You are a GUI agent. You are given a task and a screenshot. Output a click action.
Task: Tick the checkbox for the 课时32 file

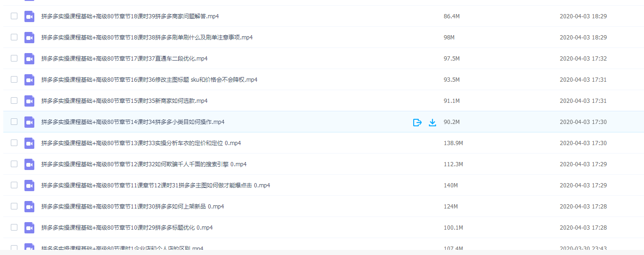coord(14,164)
